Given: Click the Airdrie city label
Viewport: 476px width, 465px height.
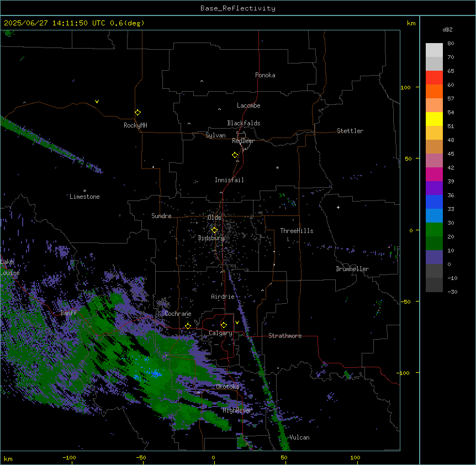Looking at the screenshot, I should pos(223,297).
